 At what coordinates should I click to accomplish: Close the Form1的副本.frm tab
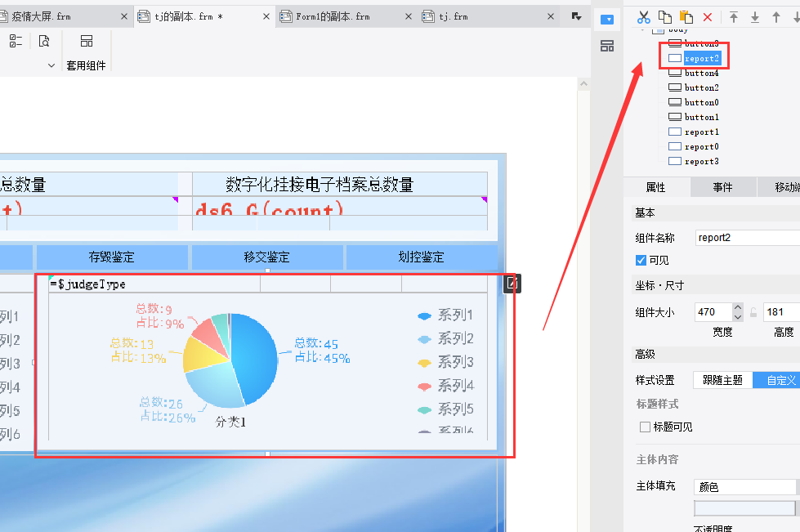[x=409, y=17]
